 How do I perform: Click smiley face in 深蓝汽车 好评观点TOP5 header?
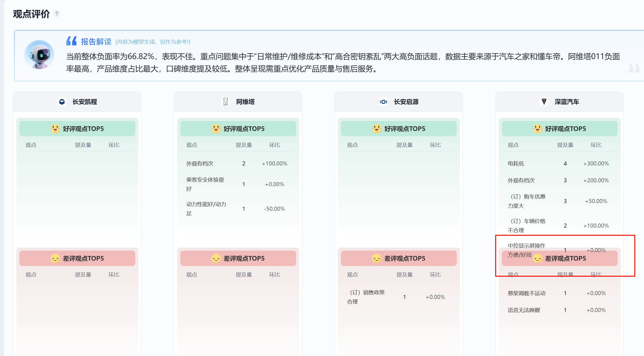(x=537, y=129)
